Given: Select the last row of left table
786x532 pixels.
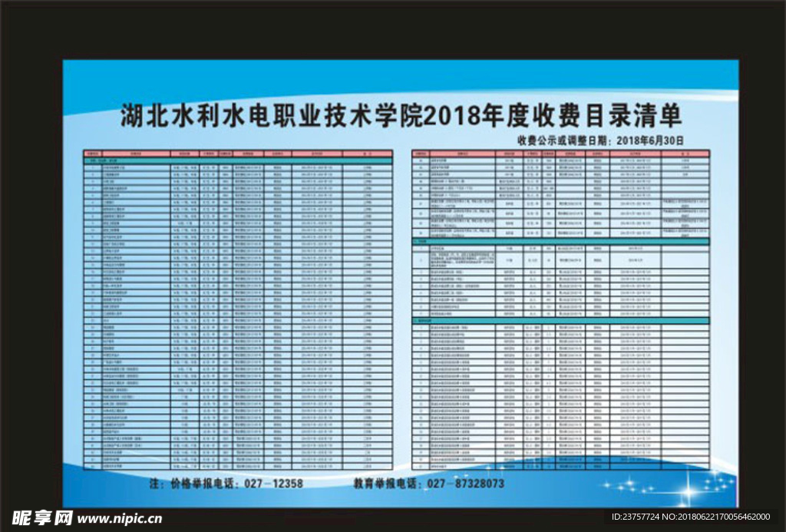Looking at the screenshot, I should 238,466.
